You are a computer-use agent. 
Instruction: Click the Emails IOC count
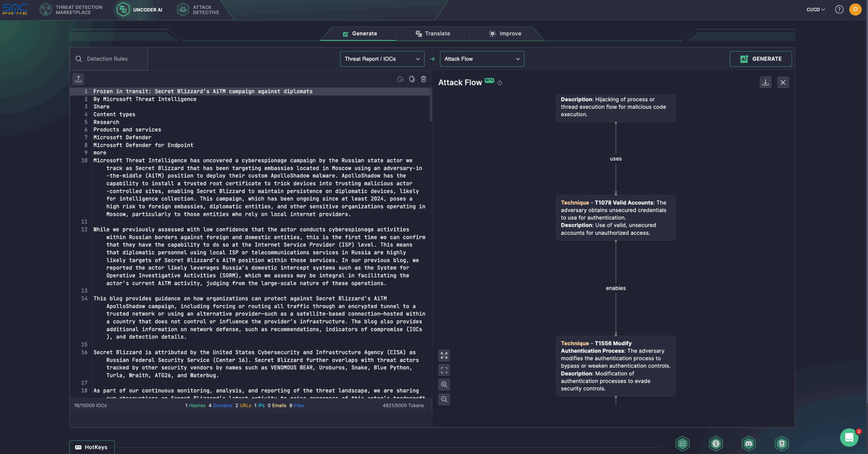tap(277, 406)
